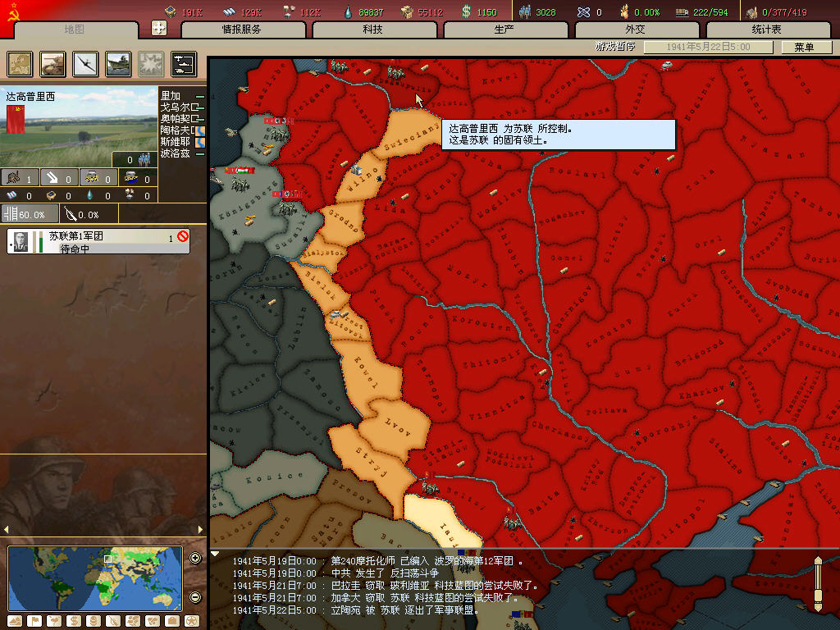Open the 生产 tab
Screen dimensions: 840x630
(x=504, y=30)
